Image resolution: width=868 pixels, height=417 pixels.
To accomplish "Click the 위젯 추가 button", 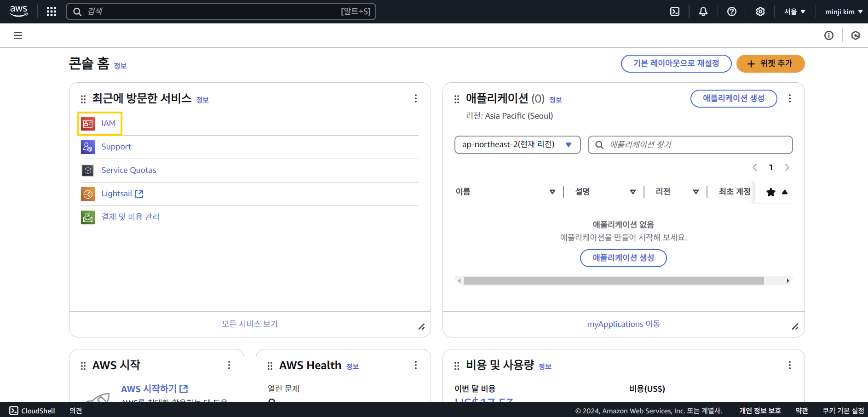I will (770, 63).
